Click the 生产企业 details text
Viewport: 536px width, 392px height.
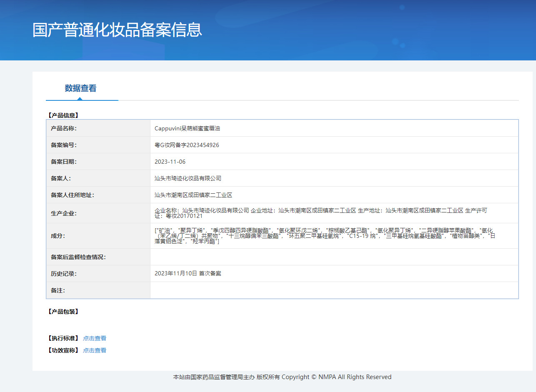(320, 213)
